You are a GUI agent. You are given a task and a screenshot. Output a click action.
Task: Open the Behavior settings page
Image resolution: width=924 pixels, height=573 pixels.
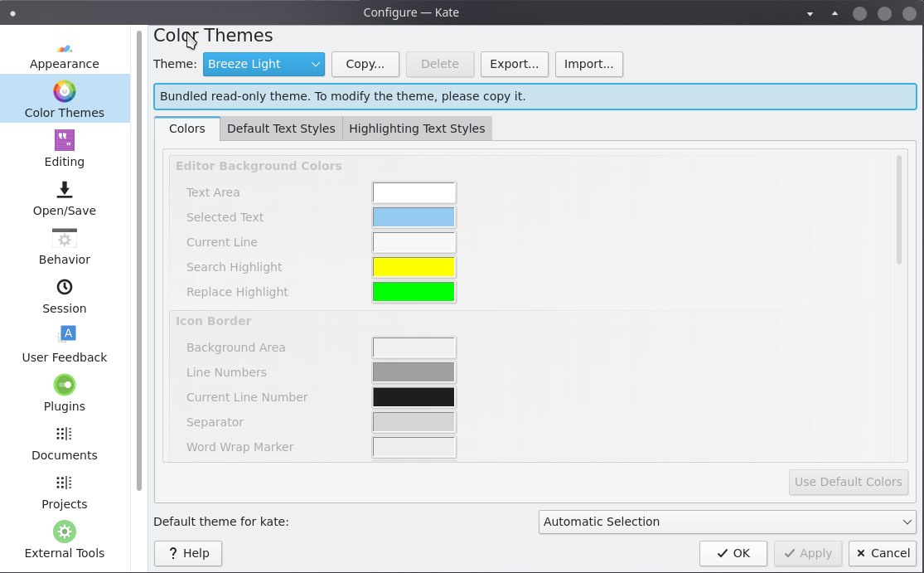coord(65,247)
